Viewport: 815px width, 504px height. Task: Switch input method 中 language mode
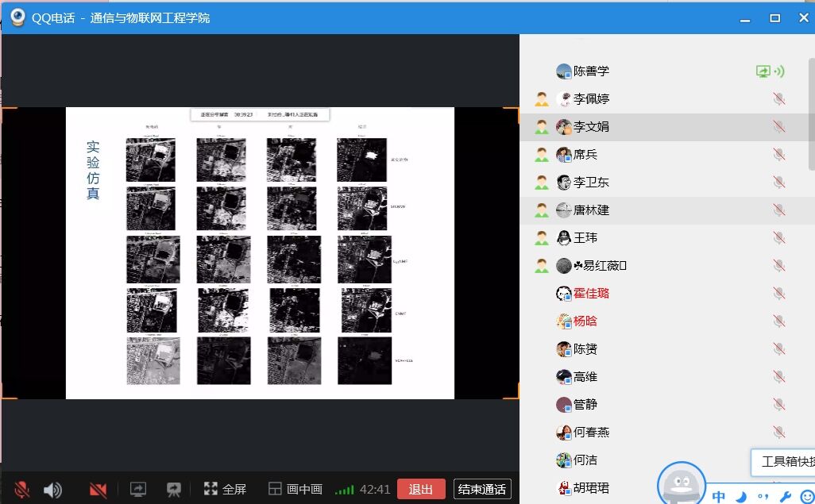click(718, 497)
